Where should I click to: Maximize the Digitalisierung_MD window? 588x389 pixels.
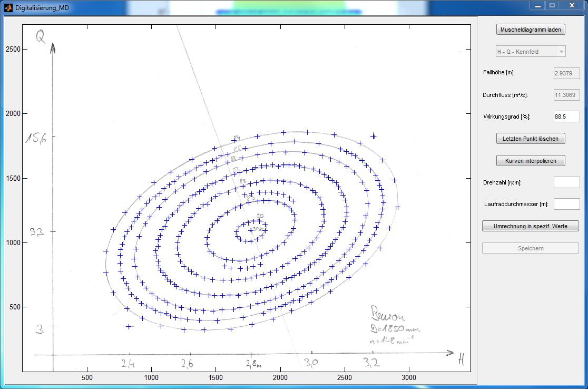(x=552, y=6)
